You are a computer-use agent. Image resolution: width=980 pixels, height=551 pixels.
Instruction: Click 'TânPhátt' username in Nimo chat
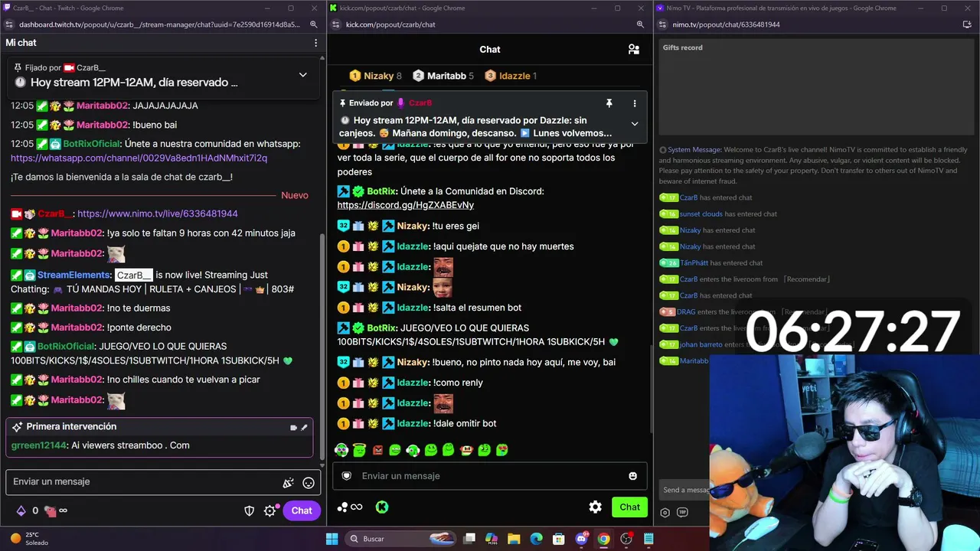tap(695, 262)
